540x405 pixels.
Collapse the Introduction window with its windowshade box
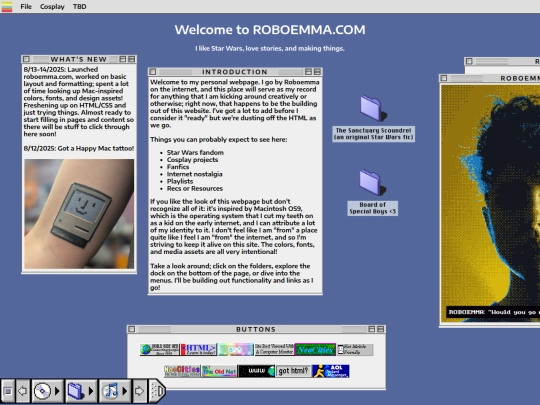[317, 72]
